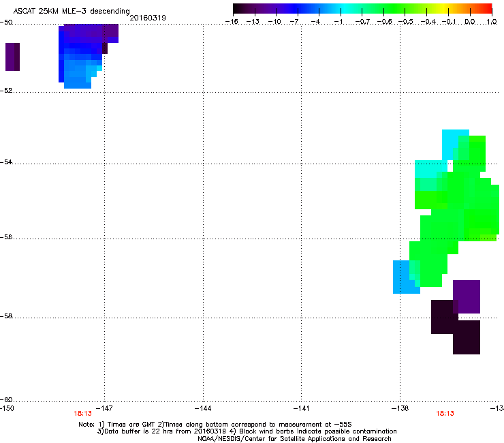The image size is (504, 443).
Task: Click the -147 longitude axis label
Action: pos(104,408)
